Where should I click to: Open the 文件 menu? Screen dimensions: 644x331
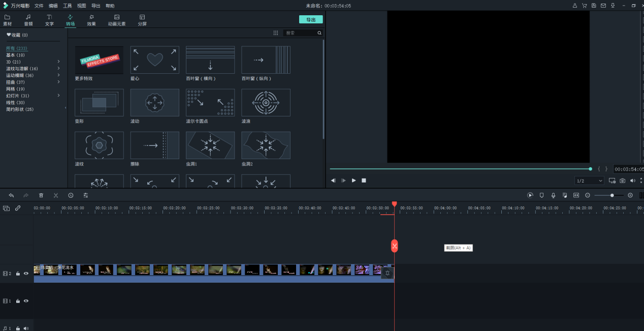(39, 6)
